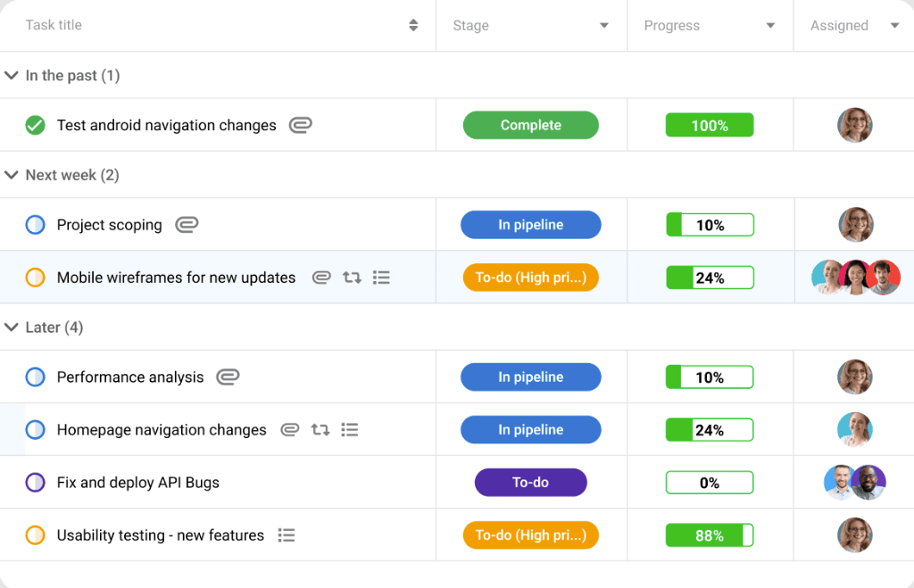Screen dimensions: 914x588
Task: Open subtask list icon on Homepage navigation changes
Action: tap(350, 430)
